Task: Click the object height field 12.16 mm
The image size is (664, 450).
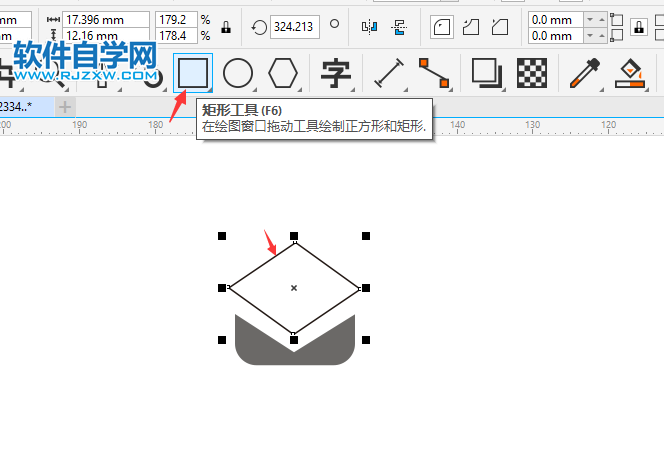Action: [x=106, y=35]
